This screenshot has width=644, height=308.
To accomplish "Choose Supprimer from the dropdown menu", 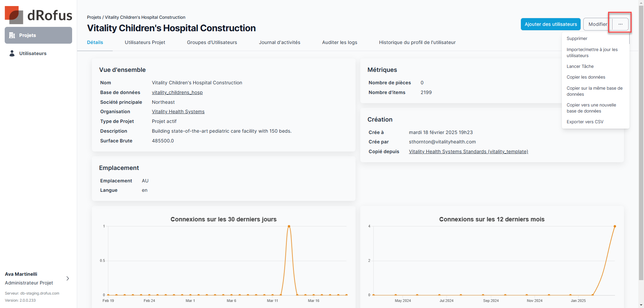I will [577, 39].
